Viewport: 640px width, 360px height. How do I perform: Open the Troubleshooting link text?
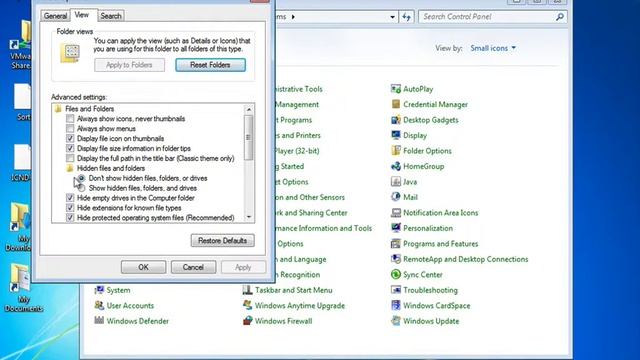pyautogui.click(x=430, y=290)
